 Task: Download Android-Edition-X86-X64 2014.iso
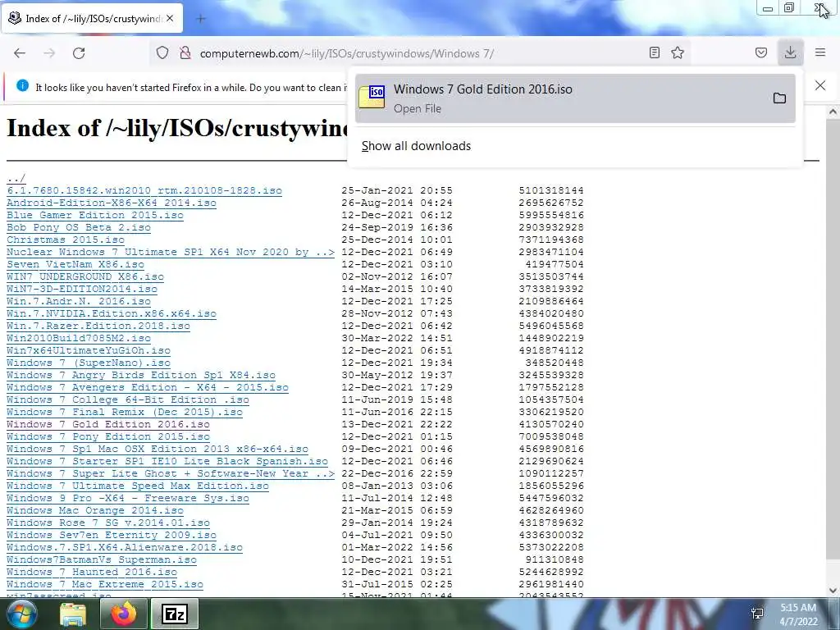[112, 203]
